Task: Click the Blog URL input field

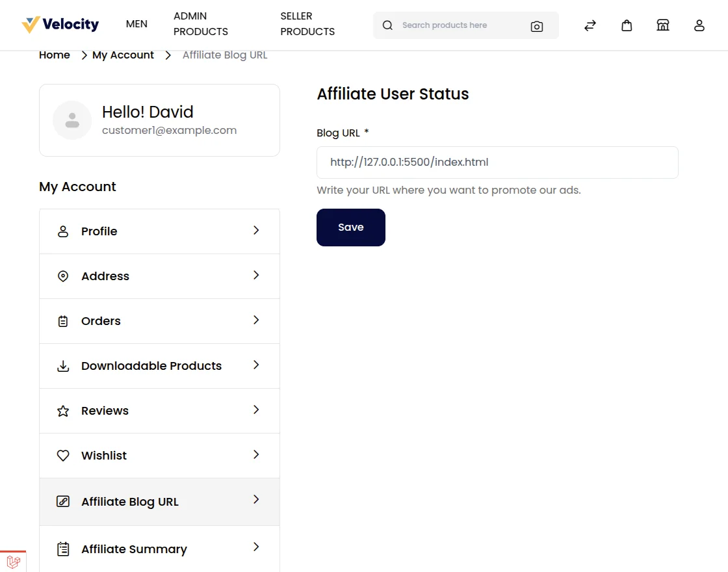Action: 497,162
